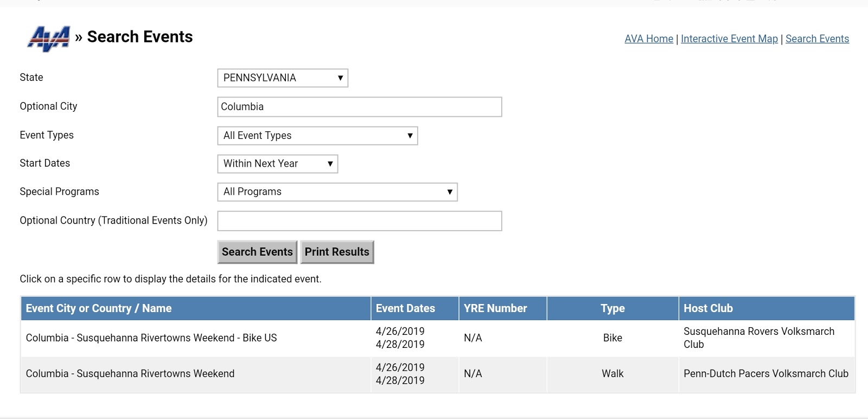Expand the Special Programs dropdown
The image size is (868, 419).
coord(337,192)
